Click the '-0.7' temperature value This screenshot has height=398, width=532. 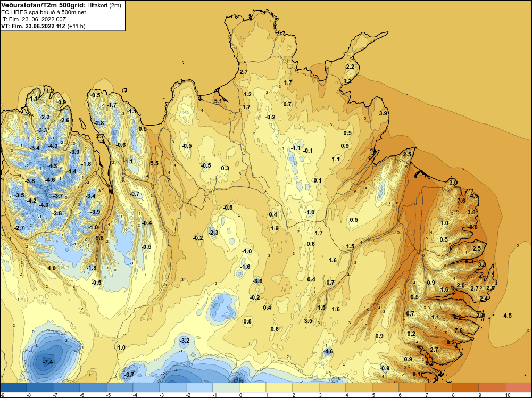click(x=135, y=194)
